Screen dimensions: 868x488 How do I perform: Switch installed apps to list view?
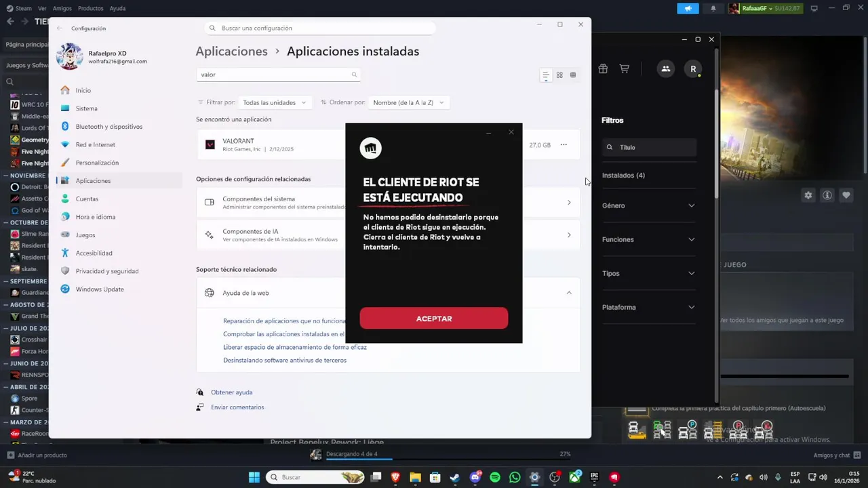(545, 75)
